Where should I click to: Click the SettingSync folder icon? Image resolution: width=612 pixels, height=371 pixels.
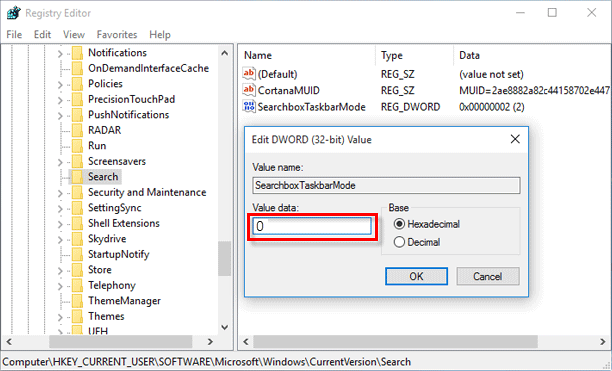(77, 208)
